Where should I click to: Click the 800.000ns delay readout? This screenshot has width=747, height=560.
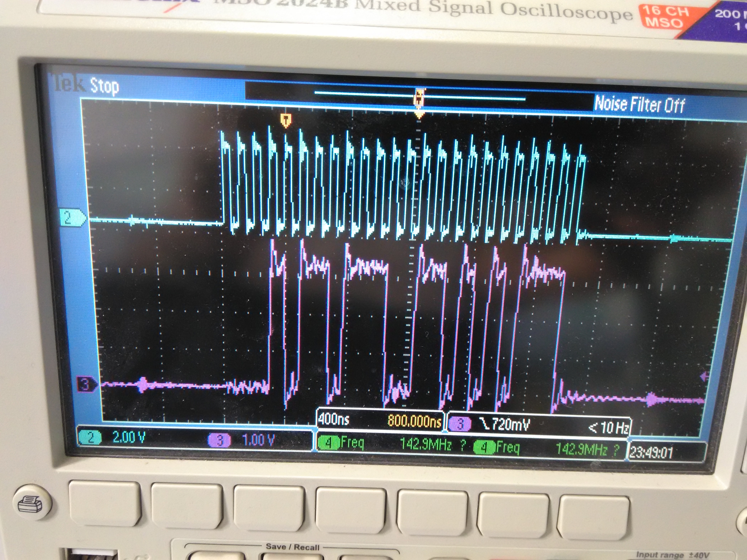coord(415,421)
